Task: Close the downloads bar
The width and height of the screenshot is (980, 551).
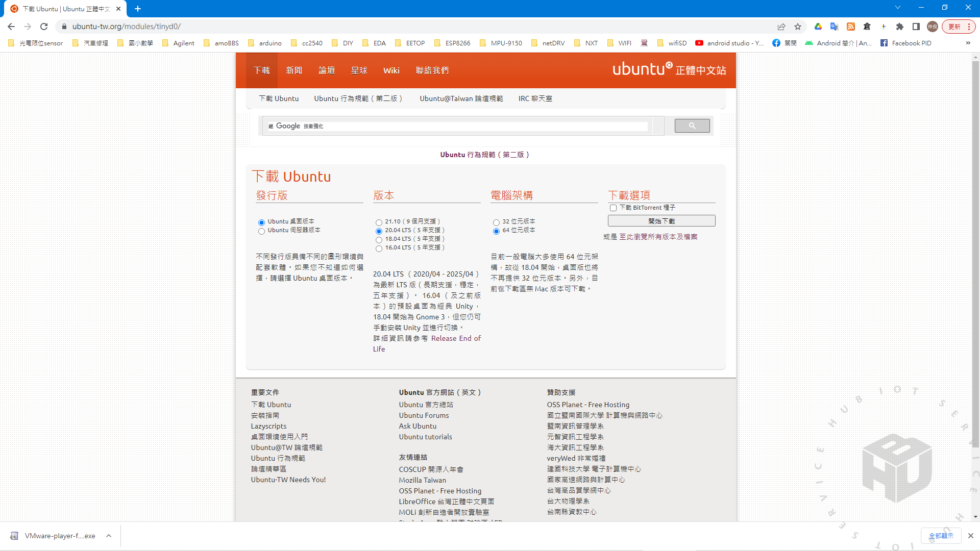Action: point(970,536)
